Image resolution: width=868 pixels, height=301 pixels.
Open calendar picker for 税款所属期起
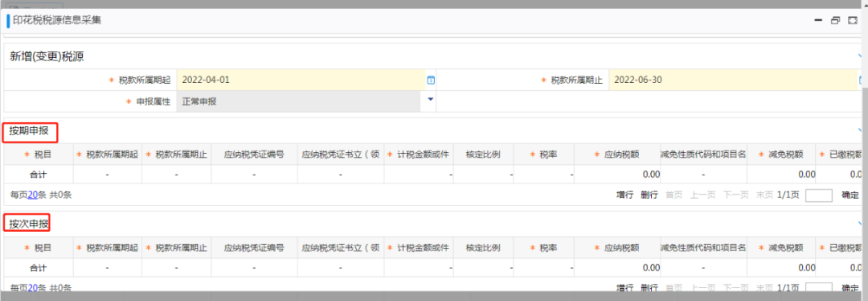(x=431, y=80)
